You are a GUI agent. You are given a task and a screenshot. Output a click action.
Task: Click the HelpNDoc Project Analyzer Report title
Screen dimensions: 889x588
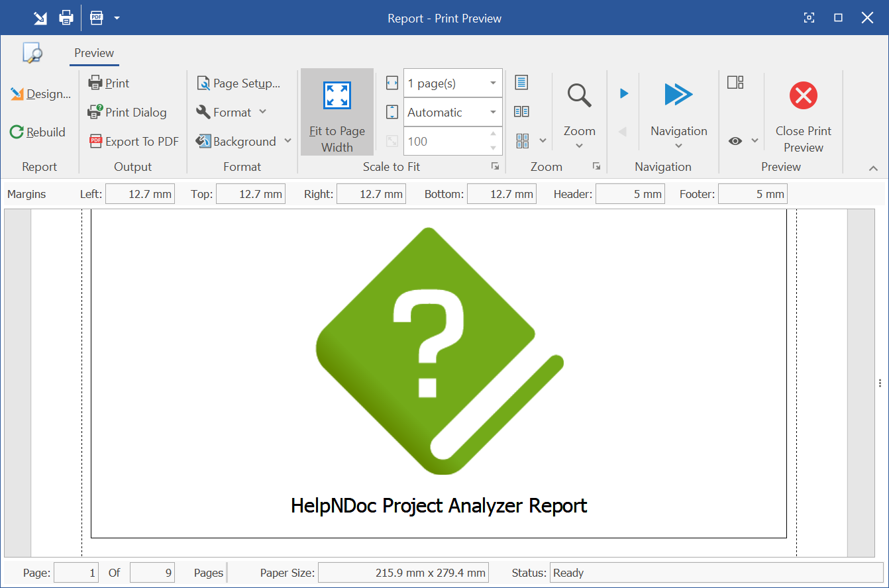pos(439,506)
